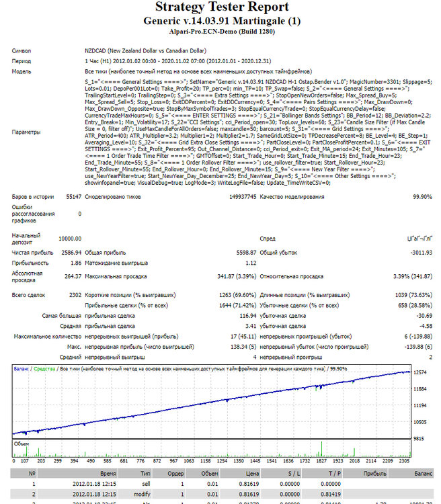Click relative drawdown '3.39% (341.87)'
This screenshot has width=441, height=504.
coord(413,276)
